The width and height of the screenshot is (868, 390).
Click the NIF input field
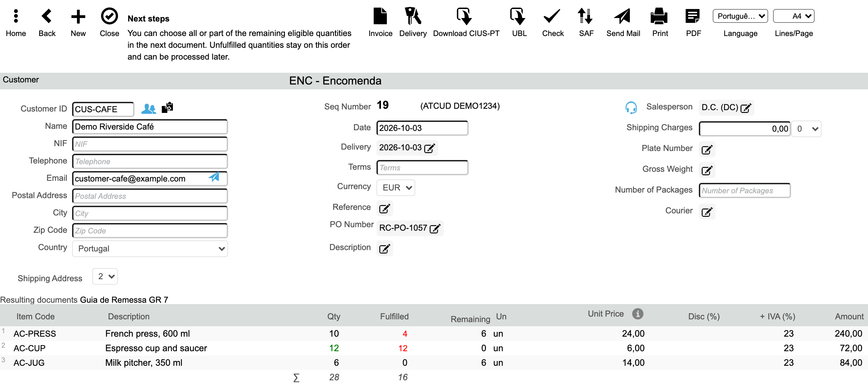(x=150, y=144)
